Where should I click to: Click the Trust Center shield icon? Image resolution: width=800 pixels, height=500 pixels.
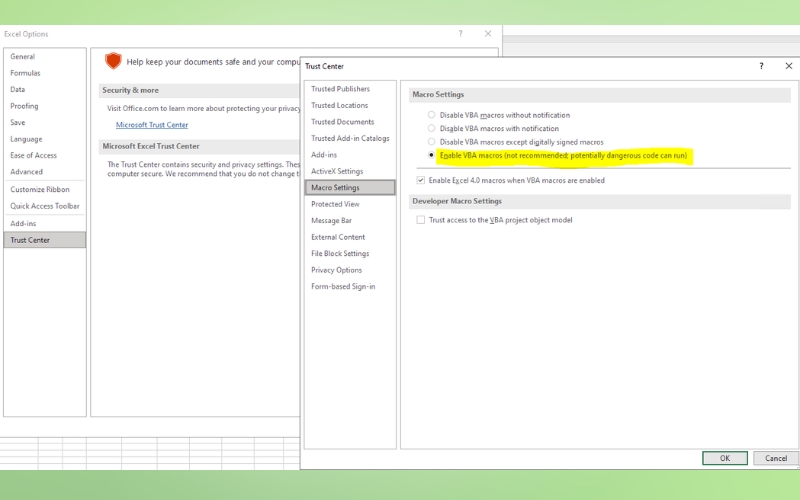113,61
